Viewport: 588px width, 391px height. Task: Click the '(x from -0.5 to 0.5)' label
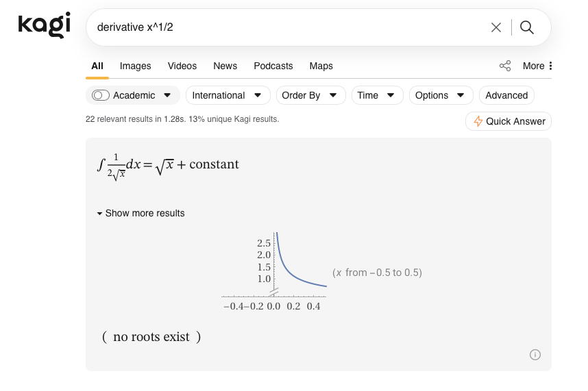point(377,273)
